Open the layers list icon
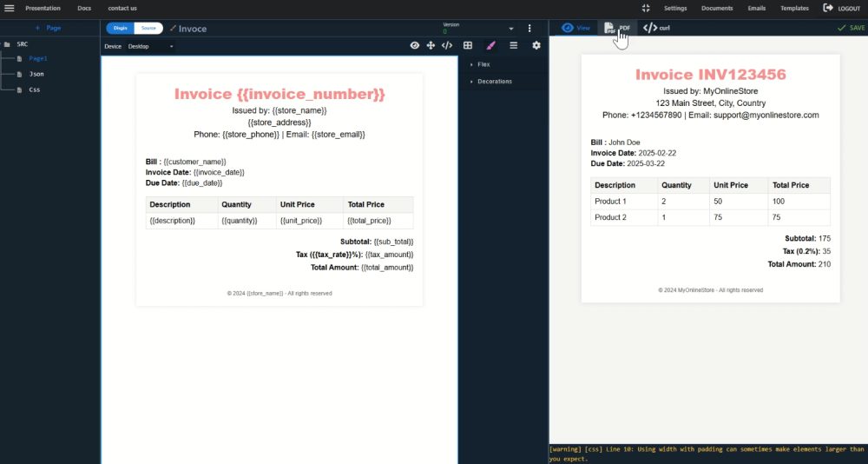 point(514,45)
